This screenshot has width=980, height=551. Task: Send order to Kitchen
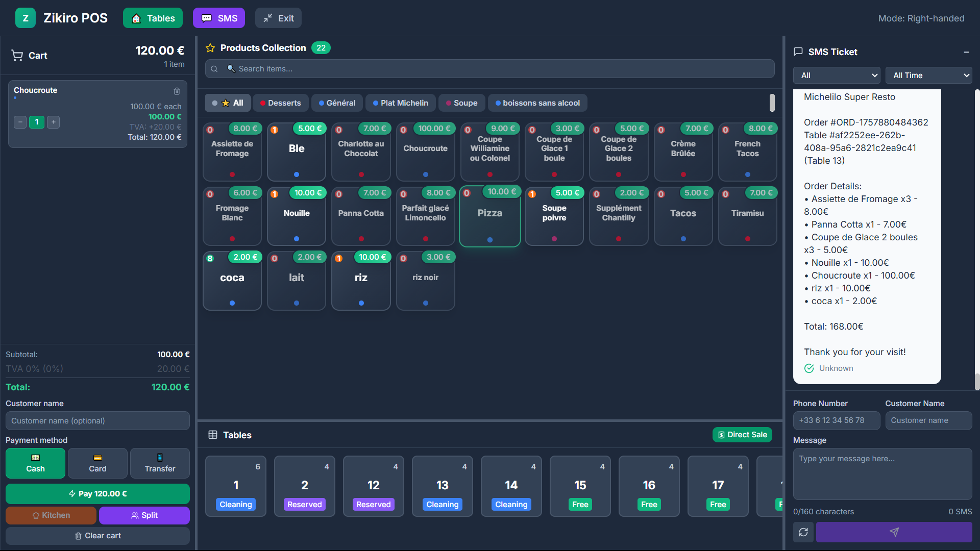(x=51, y=515)
